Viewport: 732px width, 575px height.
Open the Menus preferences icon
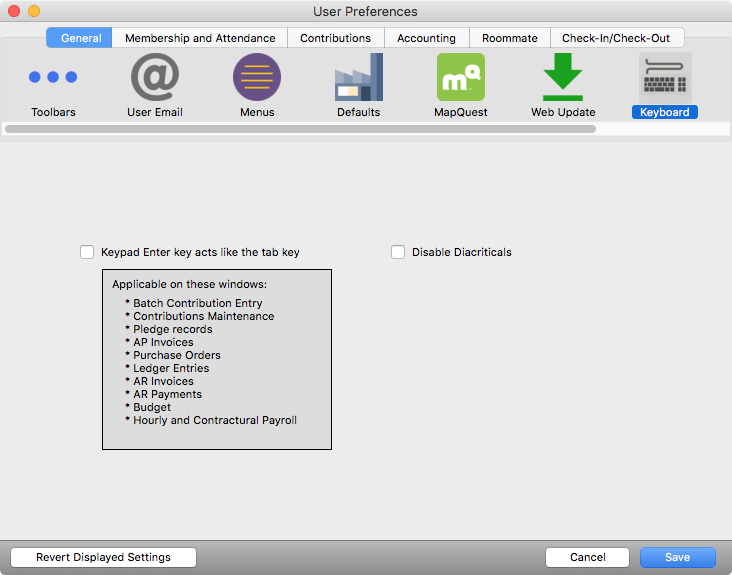(257, 78)
